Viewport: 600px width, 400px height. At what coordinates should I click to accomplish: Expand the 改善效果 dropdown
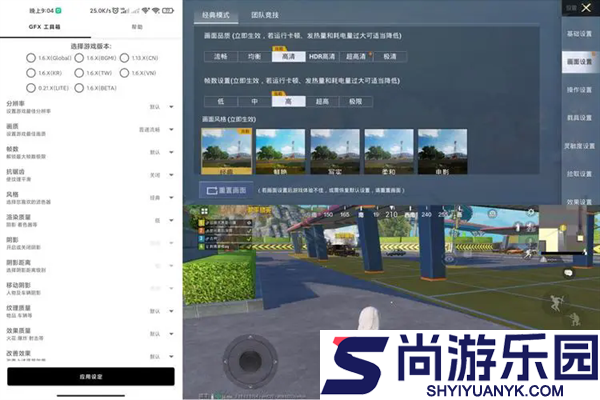coord(171,356)
